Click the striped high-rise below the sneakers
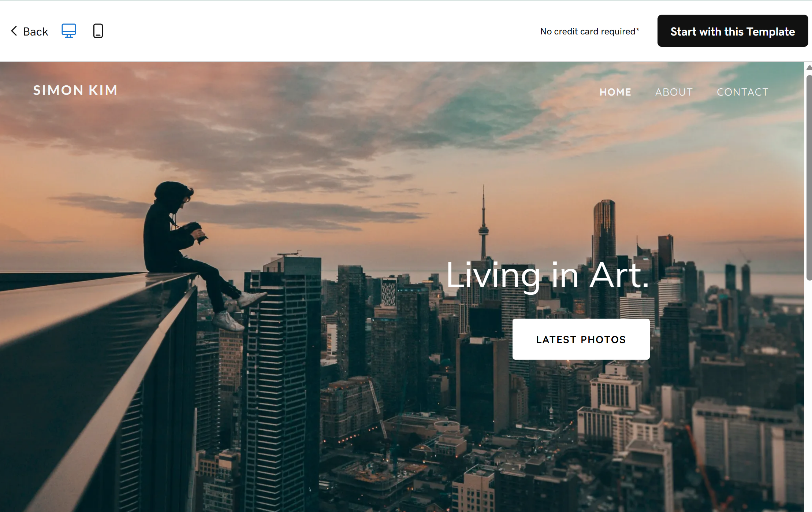This screenshot has height=512, width=812. coord(278,385)
